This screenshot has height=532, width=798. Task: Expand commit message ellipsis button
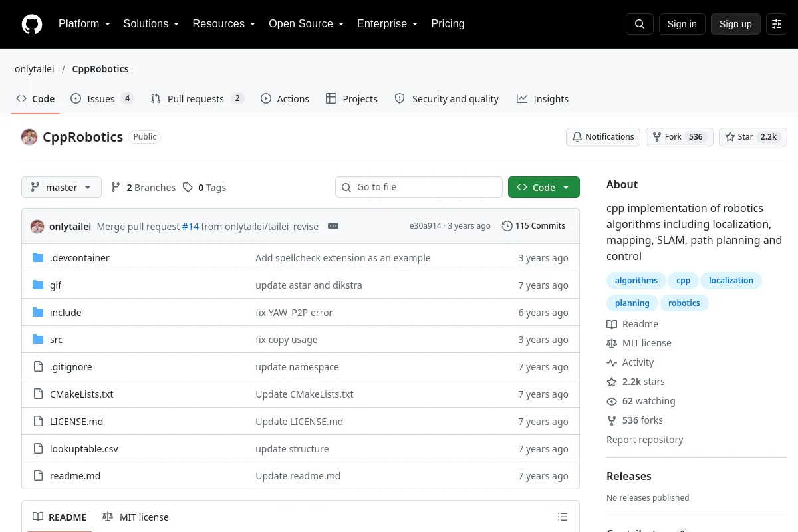(x=333, y=226)
